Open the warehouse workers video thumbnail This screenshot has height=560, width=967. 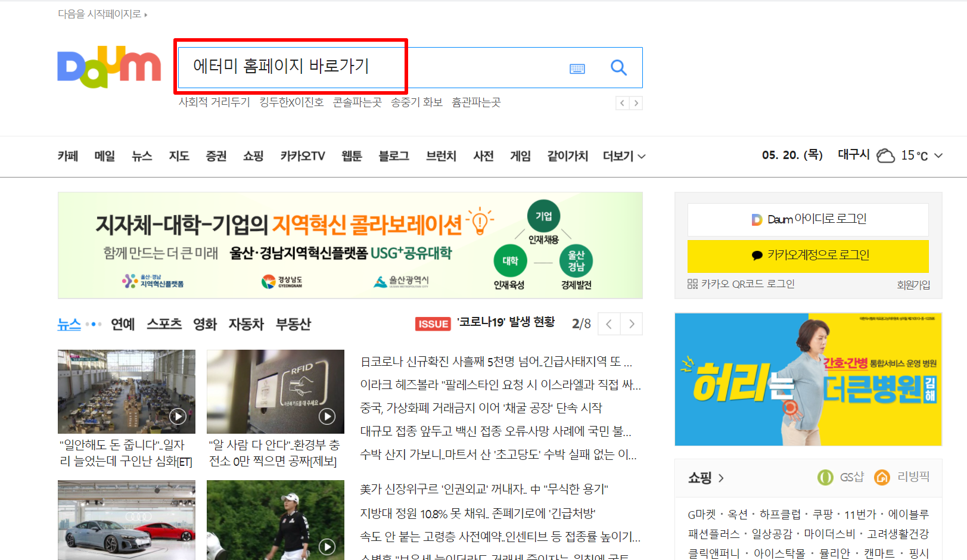click(126, 391)
